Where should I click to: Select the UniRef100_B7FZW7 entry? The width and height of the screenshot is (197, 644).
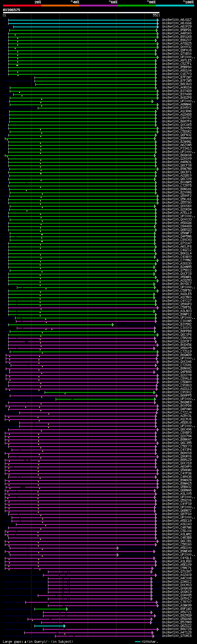[x=177, y=78]
